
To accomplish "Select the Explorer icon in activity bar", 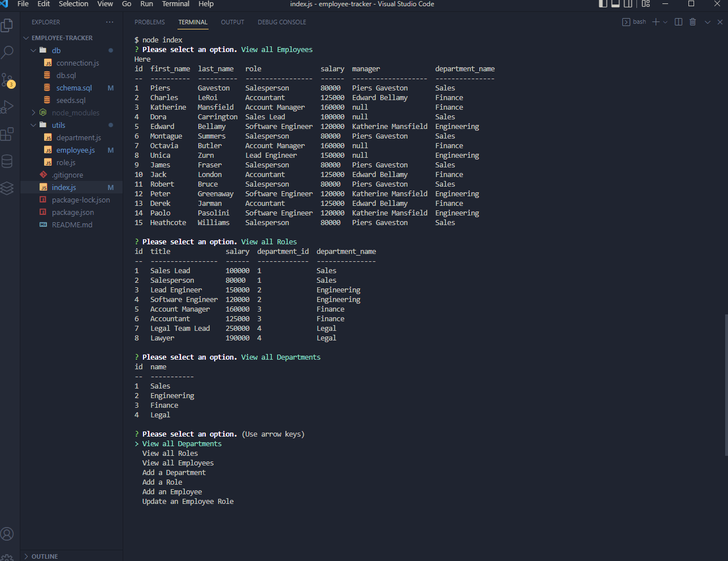I will point(8,25).
